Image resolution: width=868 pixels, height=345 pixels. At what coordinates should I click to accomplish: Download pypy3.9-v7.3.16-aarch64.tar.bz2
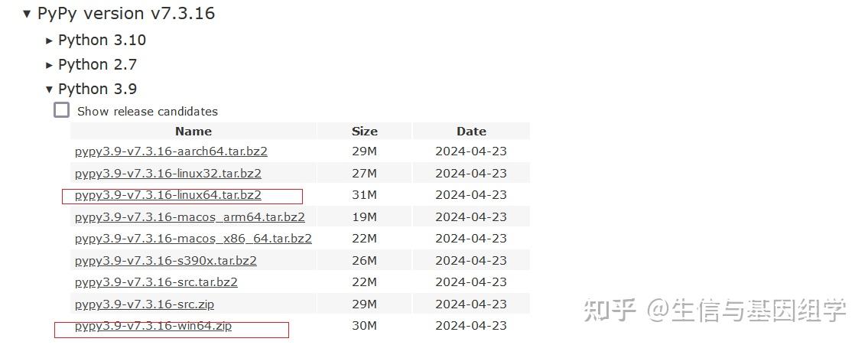[171, 151]
